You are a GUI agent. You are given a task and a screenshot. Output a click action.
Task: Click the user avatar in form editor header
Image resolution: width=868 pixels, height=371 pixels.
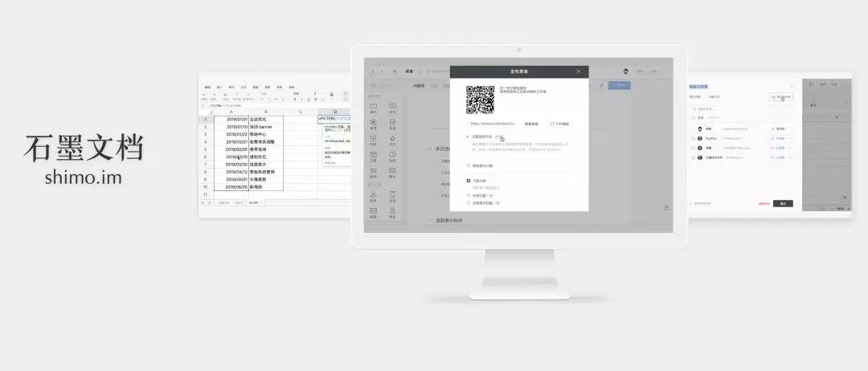click(625, 71)
